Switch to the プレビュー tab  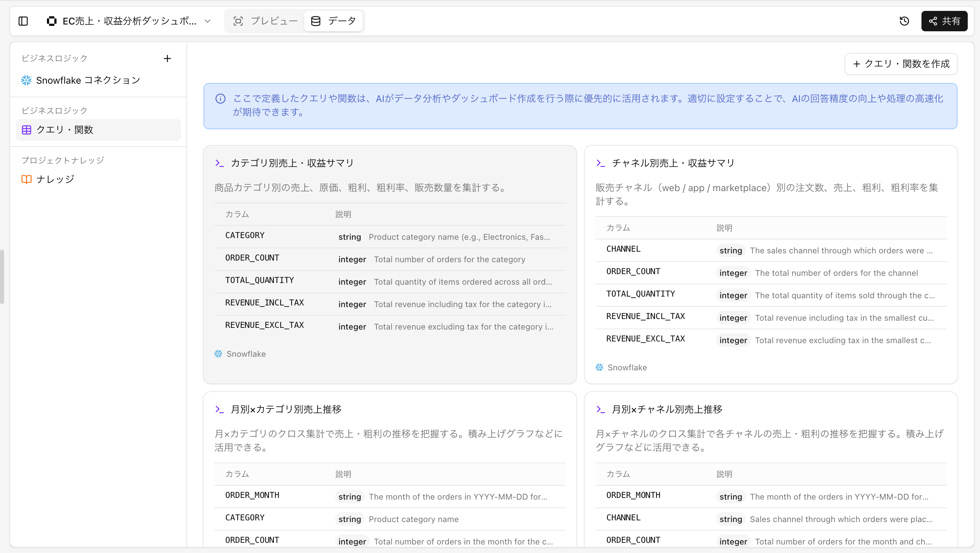tap(265, 21)
